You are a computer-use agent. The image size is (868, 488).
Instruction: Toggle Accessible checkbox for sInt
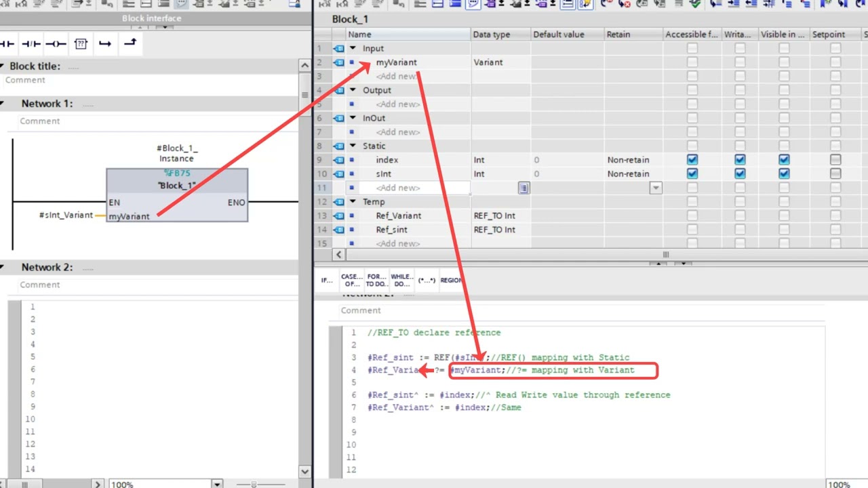pyautogui.click(x=692, y=174)
